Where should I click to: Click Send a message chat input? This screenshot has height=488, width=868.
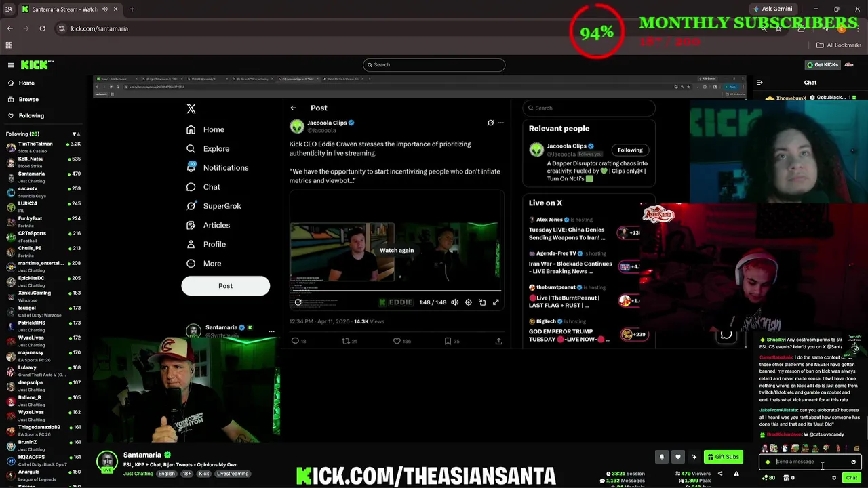point(810,462)
